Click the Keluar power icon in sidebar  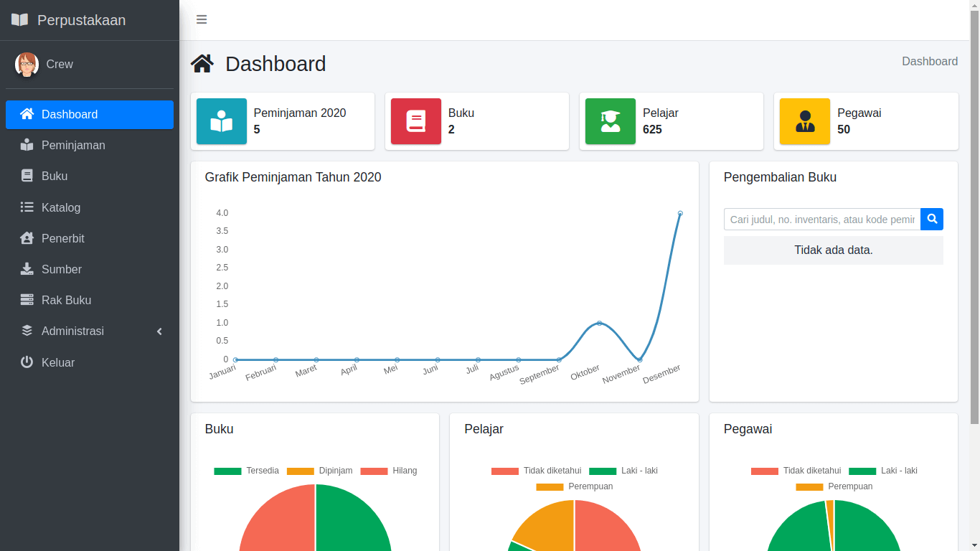point(27,362)
